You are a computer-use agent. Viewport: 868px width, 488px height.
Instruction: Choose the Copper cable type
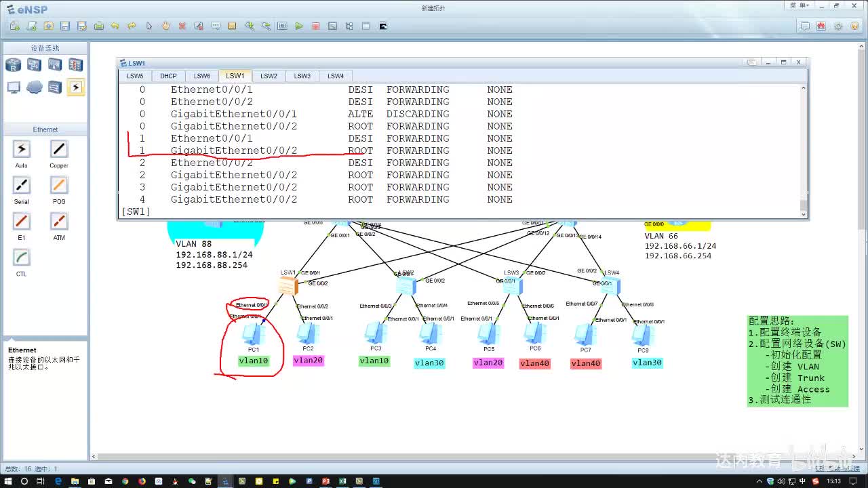(59, 149)
